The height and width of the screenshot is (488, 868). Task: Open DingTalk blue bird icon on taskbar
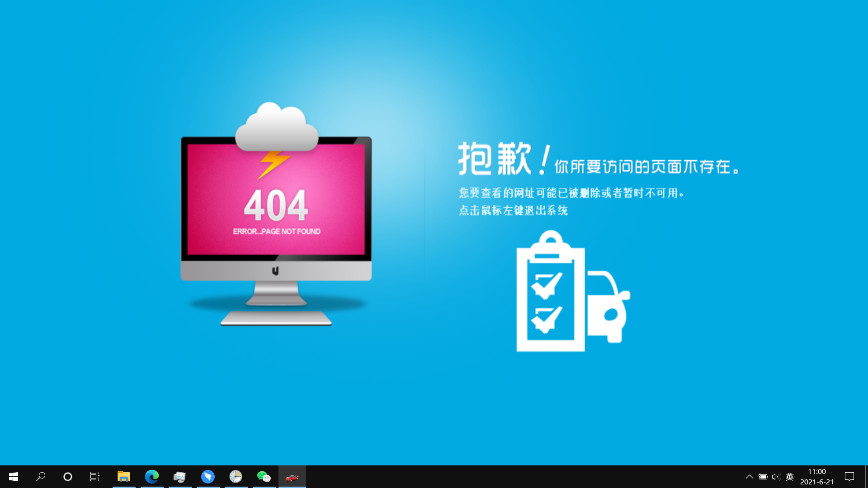click(x=208, y=477)
